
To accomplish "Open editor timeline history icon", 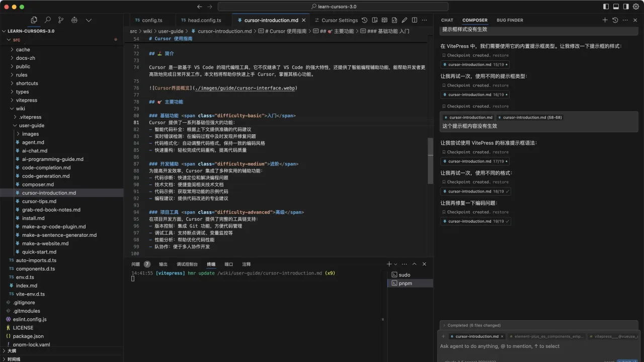I will pyautogui.click(x=364, y=20).
